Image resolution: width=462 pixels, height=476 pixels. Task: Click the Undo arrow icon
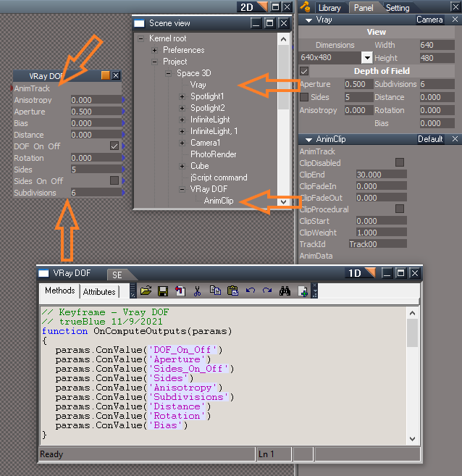[x=251, y=291]
